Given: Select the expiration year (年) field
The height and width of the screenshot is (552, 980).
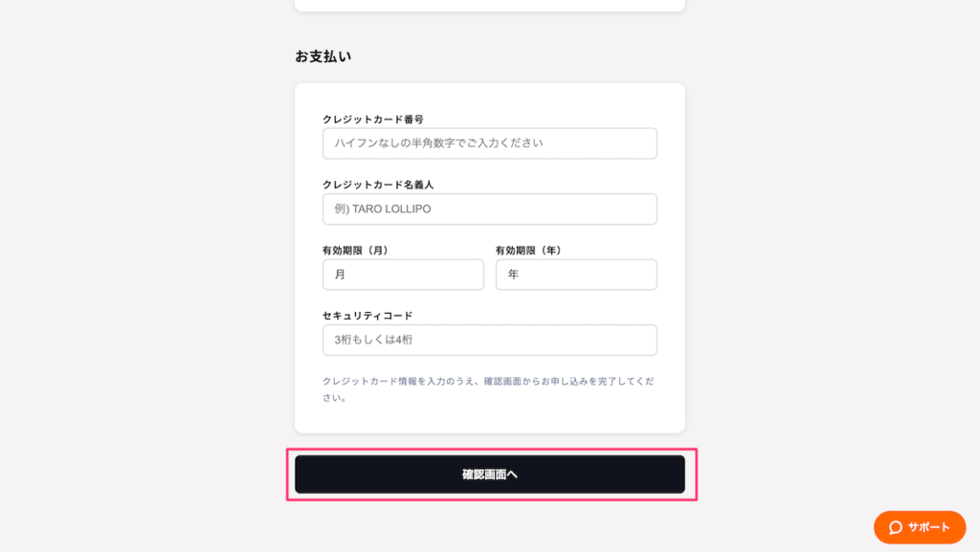Looking at the screenshot, I should (575, 275).
